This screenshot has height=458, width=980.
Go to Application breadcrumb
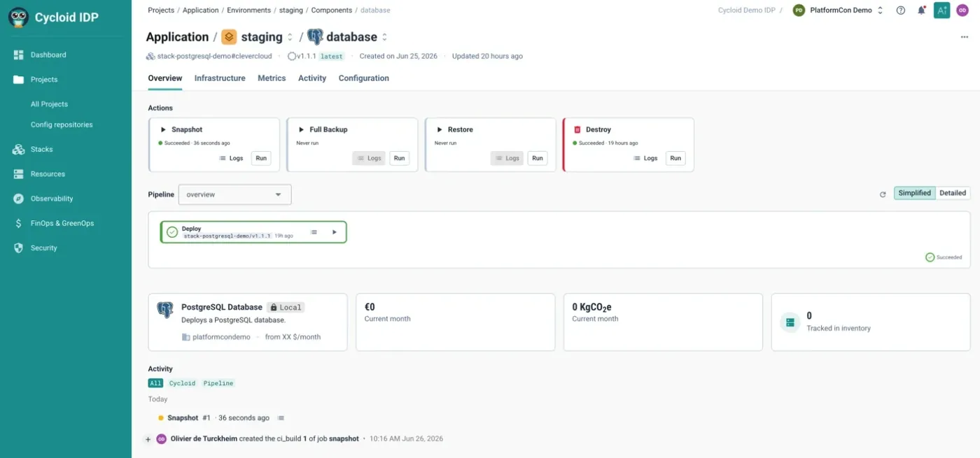pyautogui.click(x=200, y=10)
